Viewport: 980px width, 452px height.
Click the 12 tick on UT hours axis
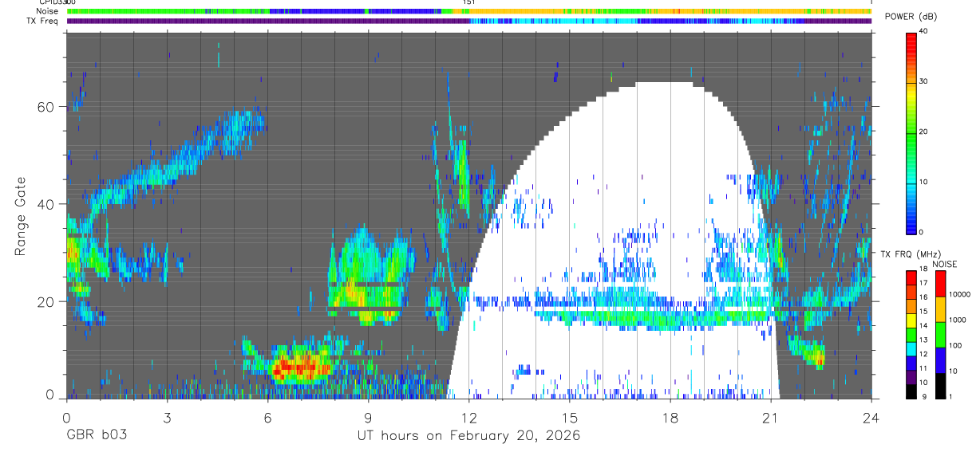[x=468, y=417]
